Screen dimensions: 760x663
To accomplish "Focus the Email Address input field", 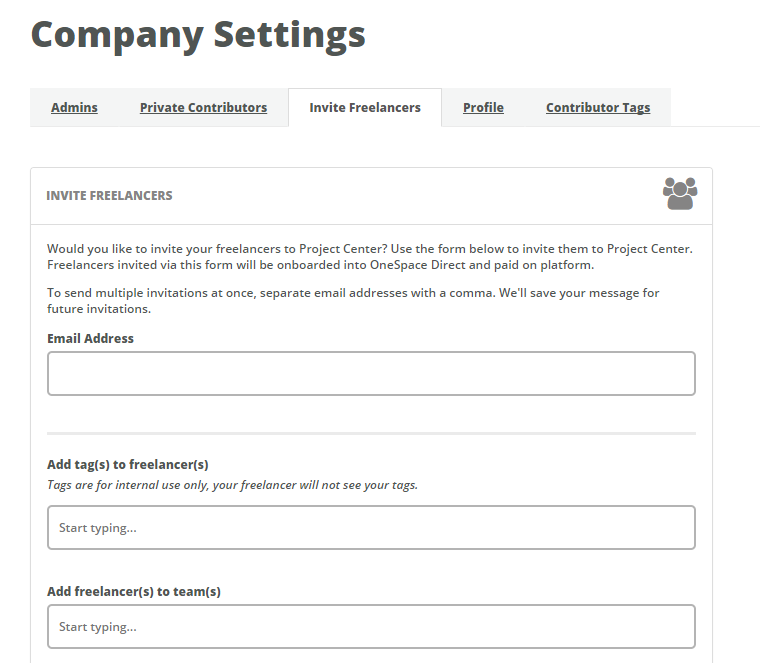I will tap(371, 373).
